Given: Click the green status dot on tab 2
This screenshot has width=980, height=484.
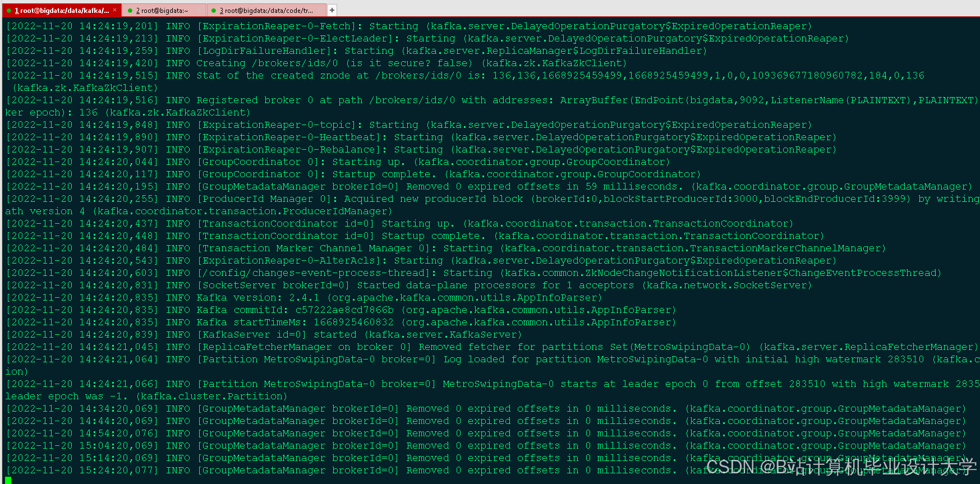Looking at the screenshot, I should coord(130,11).
